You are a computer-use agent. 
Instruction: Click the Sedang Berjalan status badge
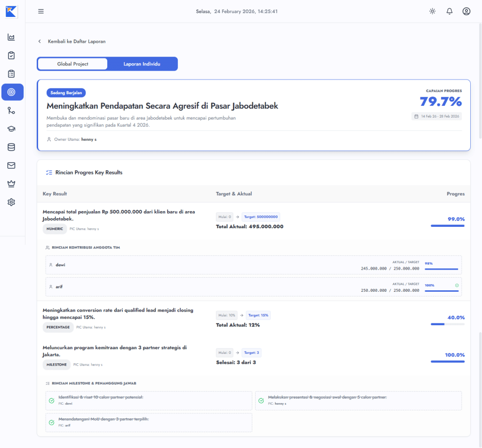click(x=66, y=93)
